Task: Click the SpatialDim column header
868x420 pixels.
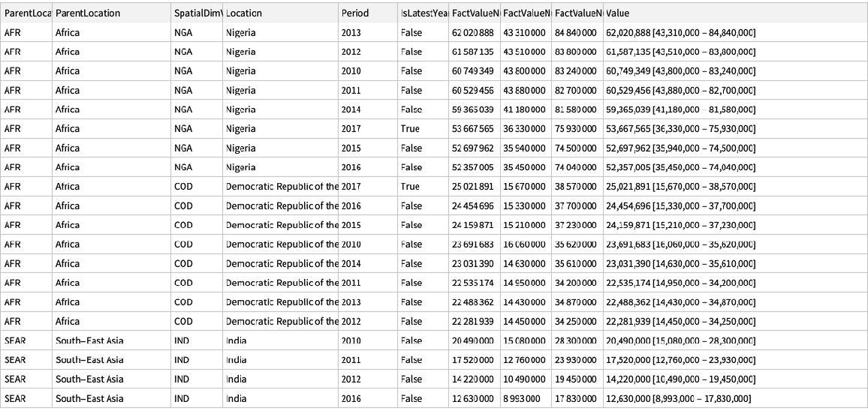Action: point(197,13)
